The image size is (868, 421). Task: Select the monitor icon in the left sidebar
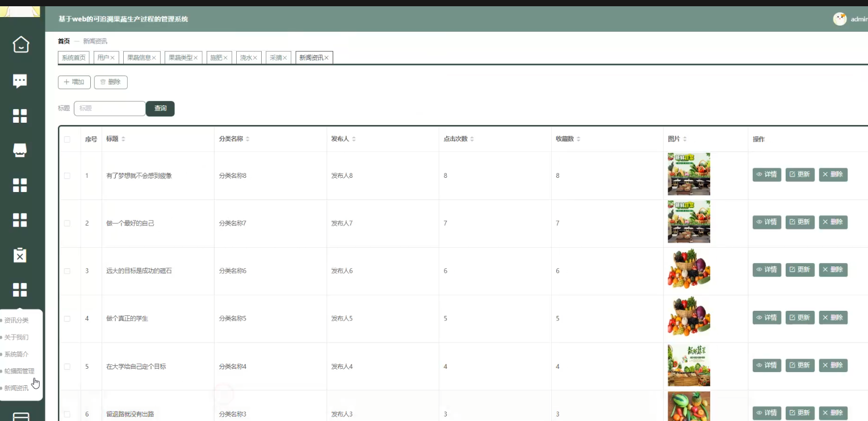click(x=20, y=150)
